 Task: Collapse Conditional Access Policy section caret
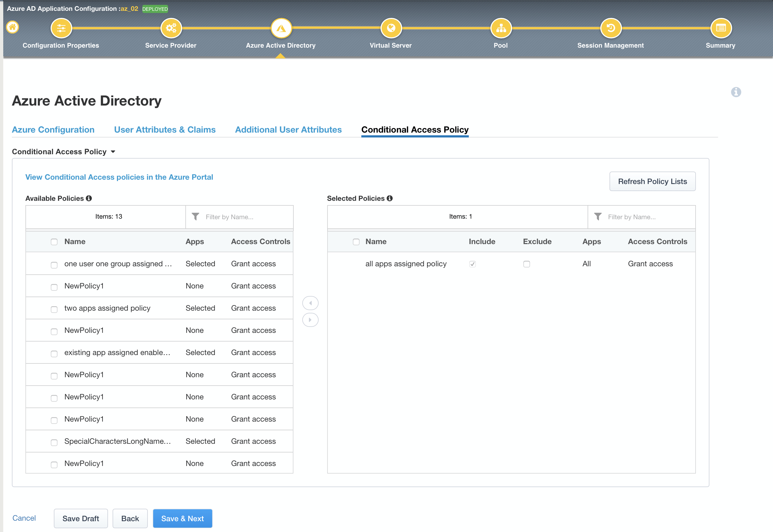pyautogui.click(x=113, y=152)
